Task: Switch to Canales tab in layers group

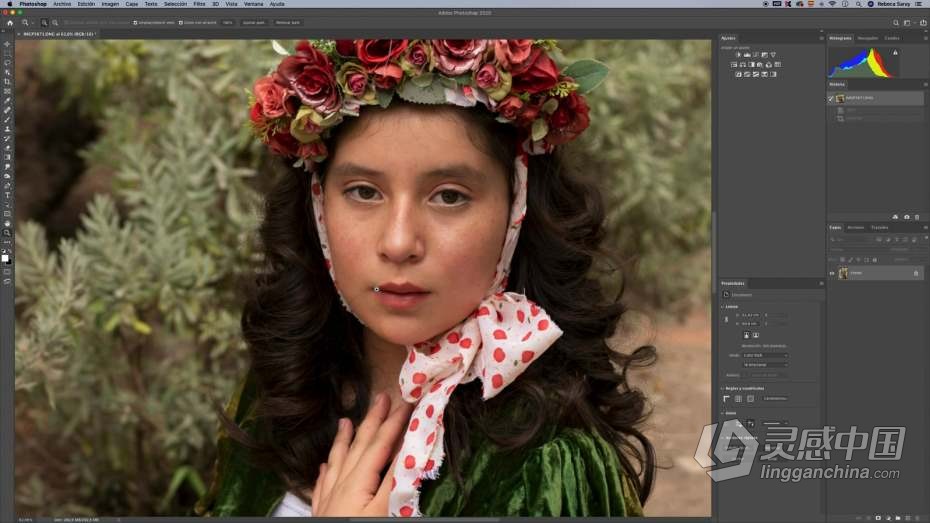Action: pyautogui.click(x=855, y=228)
